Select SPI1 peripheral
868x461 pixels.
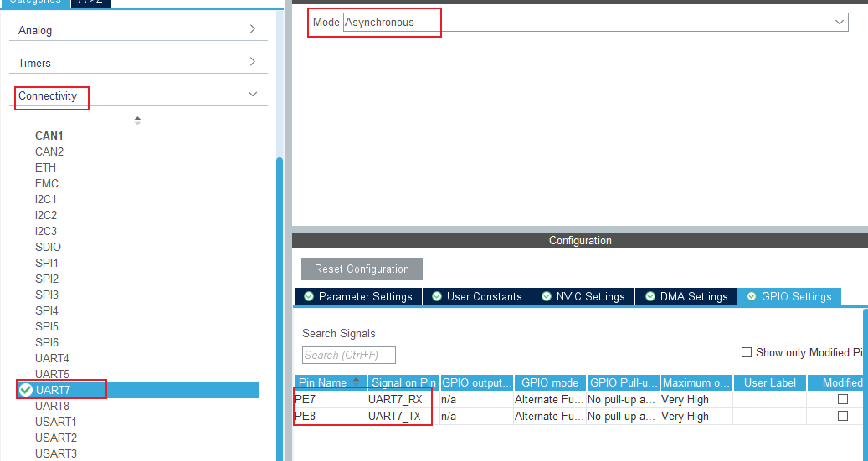[47, 263]
